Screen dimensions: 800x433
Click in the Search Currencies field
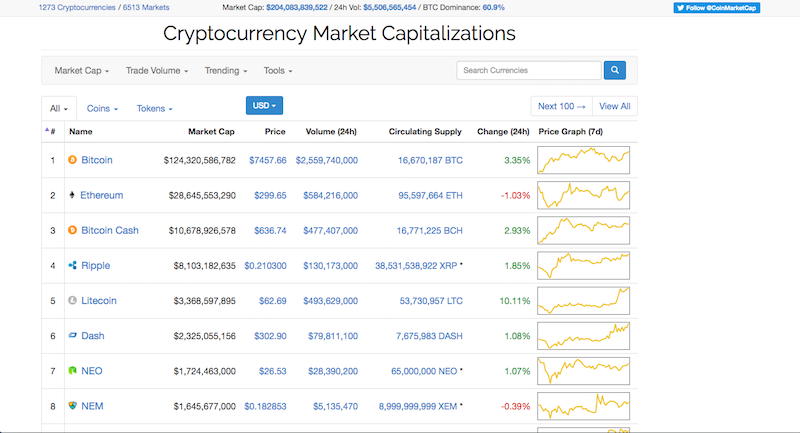[x=529, y=70]
